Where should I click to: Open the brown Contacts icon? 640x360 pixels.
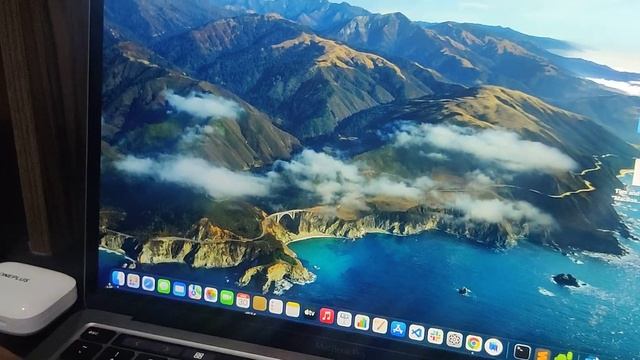[x=260, y=303]
